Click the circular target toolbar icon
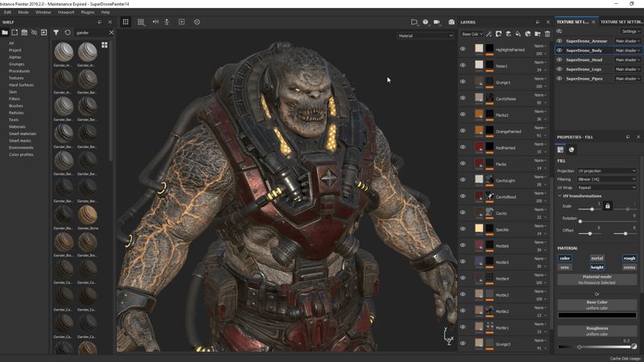This screenshot has width=644, height=362. [196, 22]
